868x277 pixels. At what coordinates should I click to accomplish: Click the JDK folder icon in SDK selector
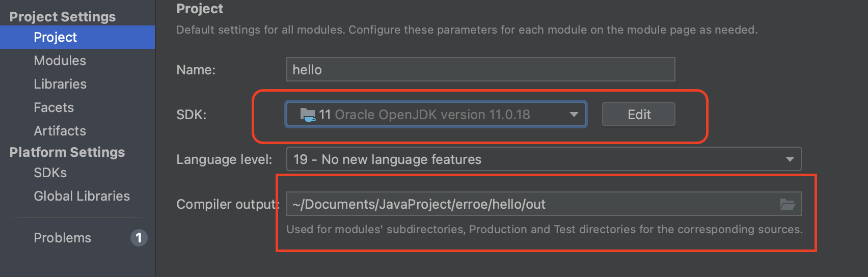308,115
